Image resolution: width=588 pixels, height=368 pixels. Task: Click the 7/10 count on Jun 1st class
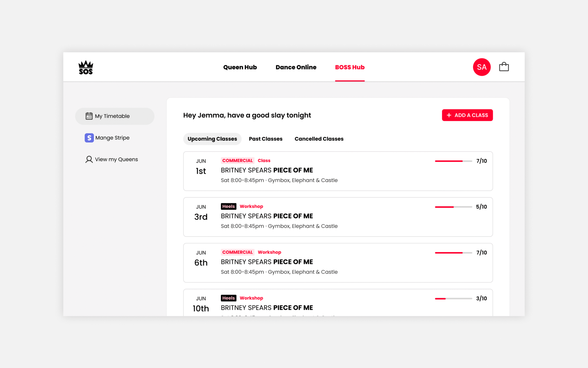(481, 161)
